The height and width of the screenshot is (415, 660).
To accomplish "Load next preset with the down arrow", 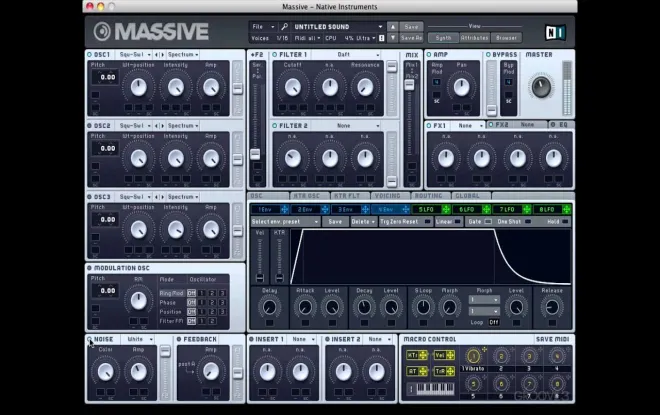I will pos(393,38).
